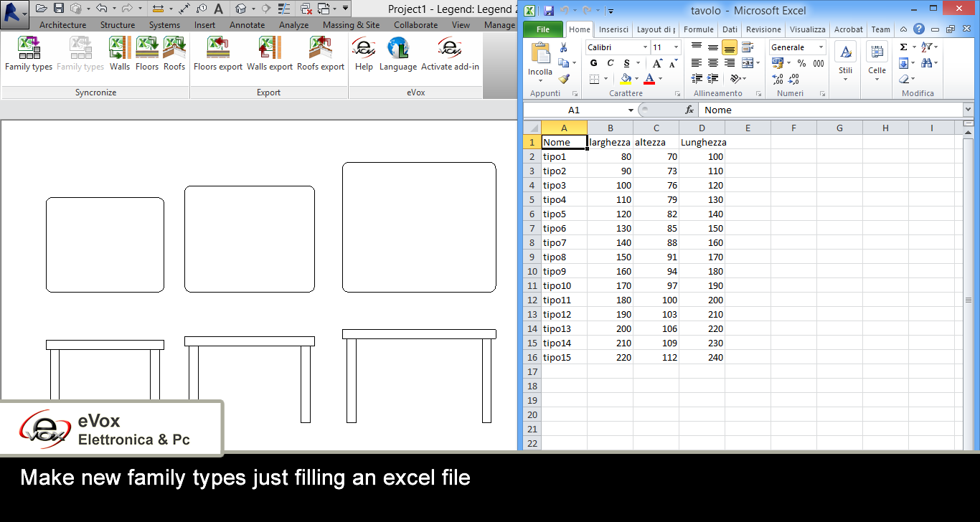Apply Percent style in Excel Numeri group
Screen dimensions: 980x522
click(x=801, y=63)
